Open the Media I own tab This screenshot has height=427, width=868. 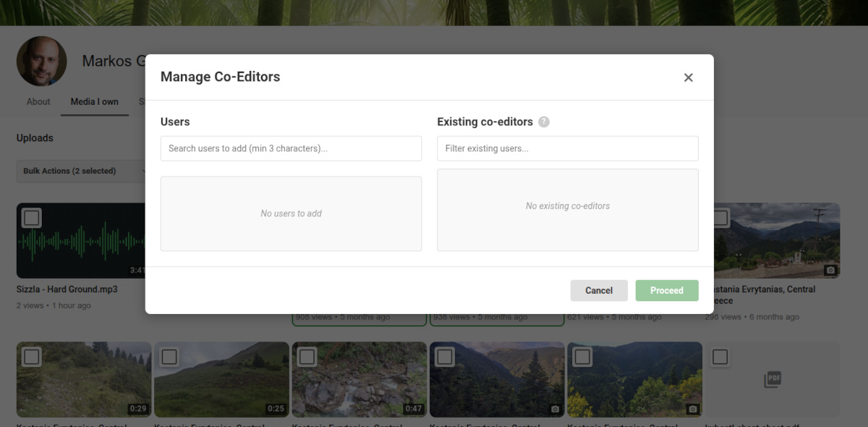click(94, 101)
